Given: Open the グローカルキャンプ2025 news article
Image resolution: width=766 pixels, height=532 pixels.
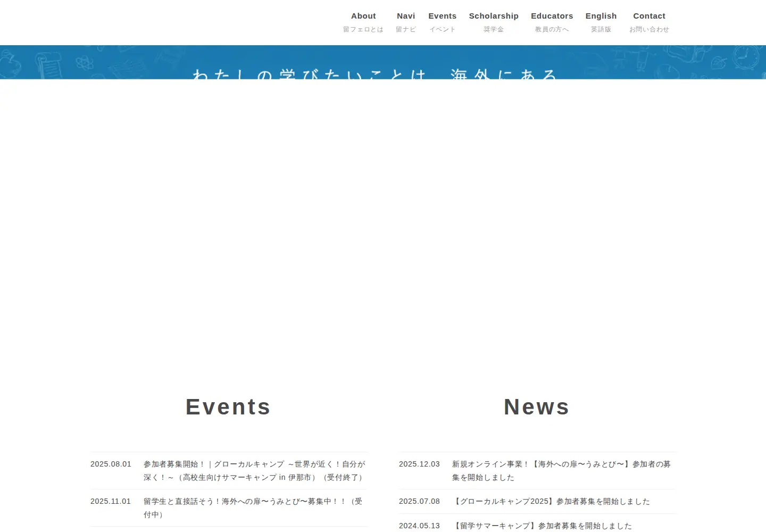Looking at the screenshot, I should click(x=551, y=501).
